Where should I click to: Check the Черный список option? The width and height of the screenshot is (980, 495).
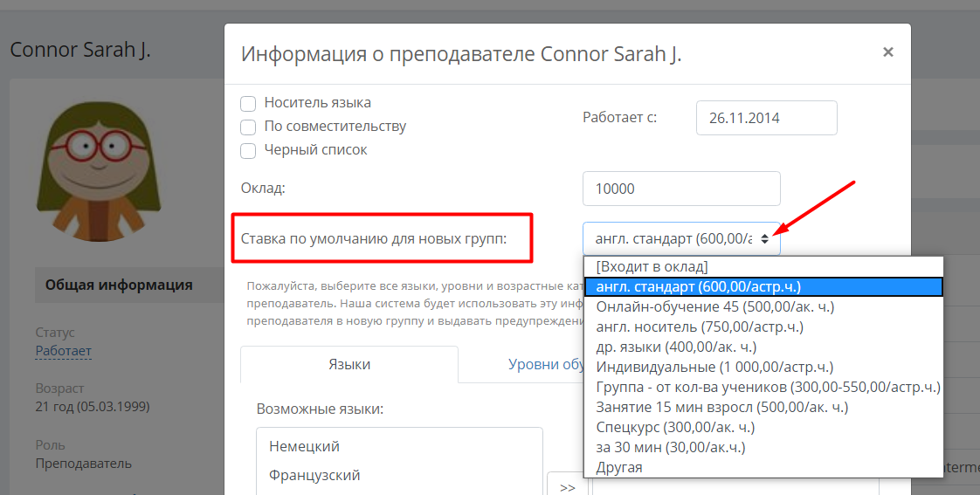pyautogui.click(x=248, y=151)
